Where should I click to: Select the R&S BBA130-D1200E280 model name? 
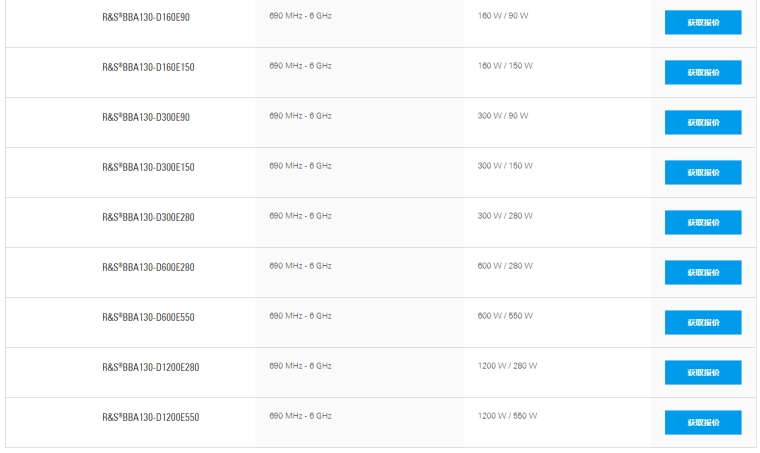coord(150,367)
